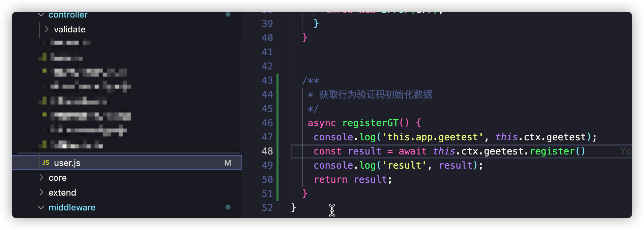Click line number 47
Viewport: 644px width, 230px height.
(x=267, y=137)
